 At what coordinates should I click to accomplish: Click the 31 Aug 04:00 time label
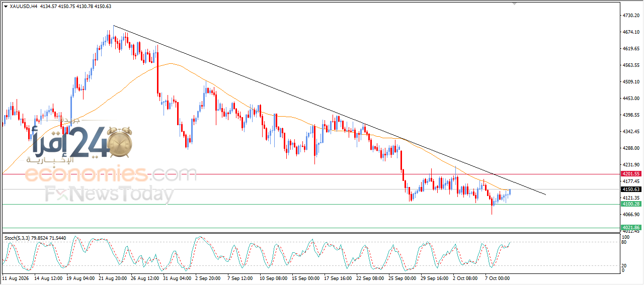[178, 277]
